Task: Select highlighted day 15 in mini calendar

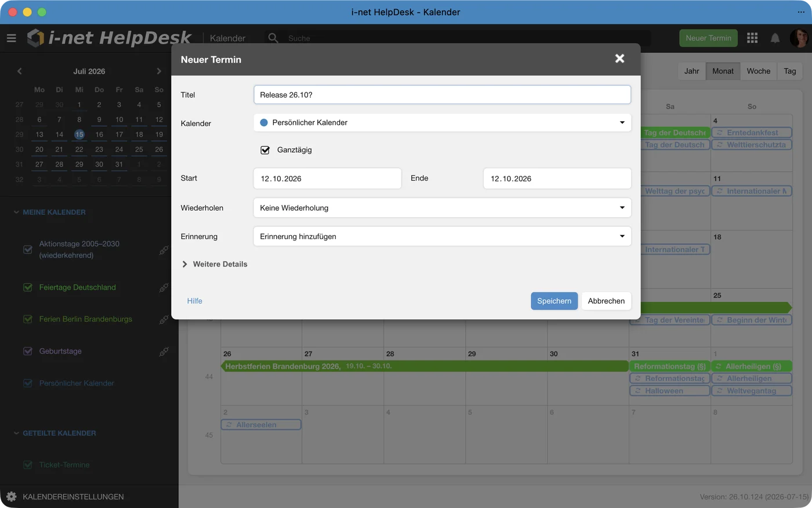Action: (x=79, y=134)
